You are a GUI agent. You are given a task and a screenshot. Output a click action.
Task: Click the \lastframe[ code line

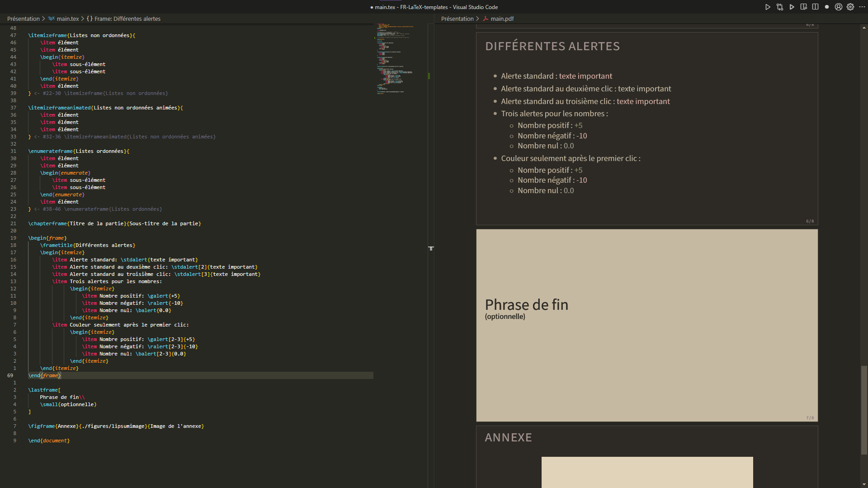pyautogui.click(x=44, y=390)
